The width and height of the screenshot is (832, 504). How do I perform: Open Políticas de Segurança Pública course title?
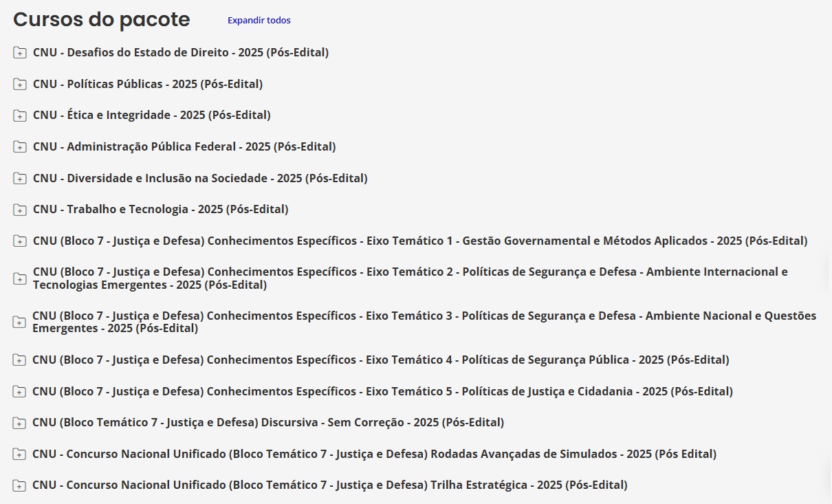[x=380, y=360]
